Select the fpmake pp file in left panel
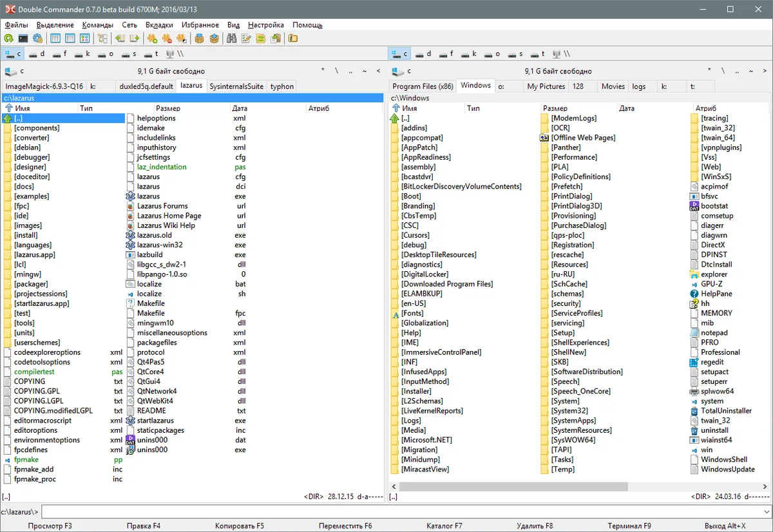This screenshot has width=773, height=532. click(x=64, y=460)
